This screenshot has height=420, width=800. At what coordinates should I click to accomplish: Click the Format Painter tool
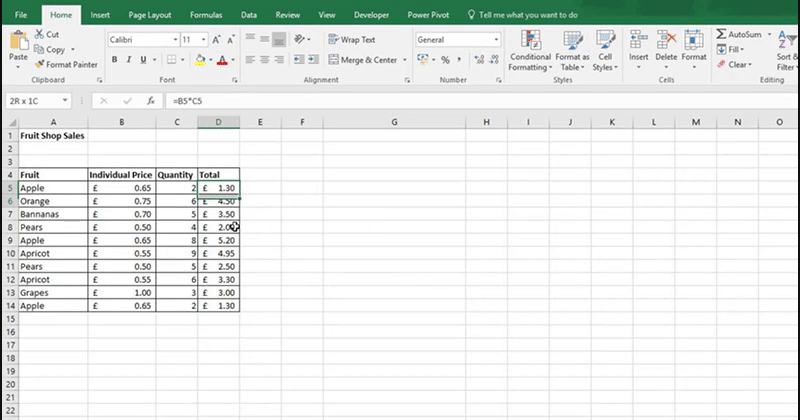(x=66, y=64)
